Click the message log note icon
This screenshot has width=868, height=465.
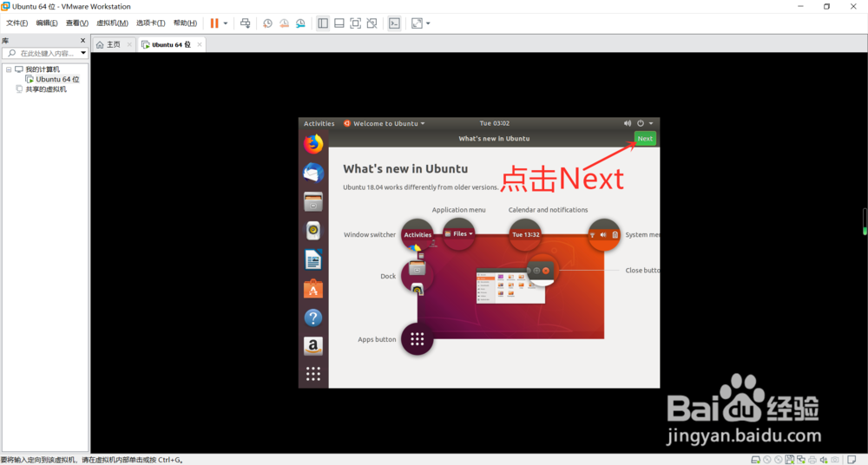point(852,460)
